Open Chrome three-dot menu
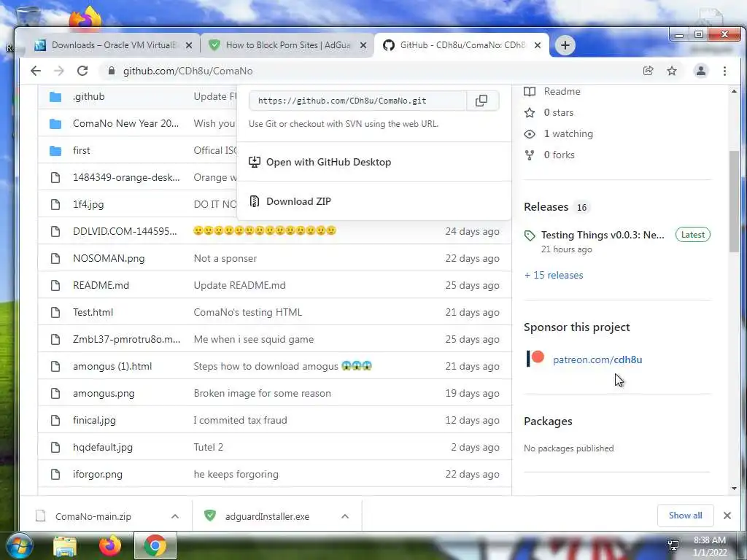 pyautogui.click(x=724, y=71)
